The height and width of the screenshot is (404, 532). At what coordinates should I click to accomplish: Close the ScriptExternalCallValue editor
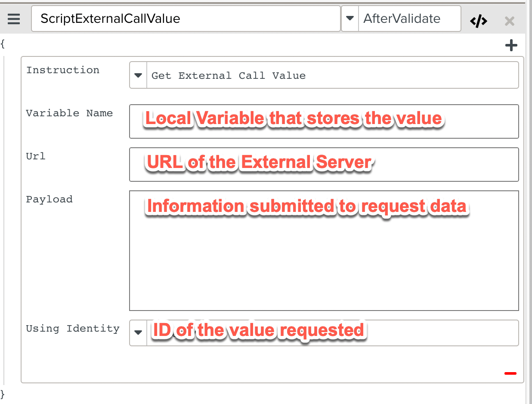tap(510, 20)
